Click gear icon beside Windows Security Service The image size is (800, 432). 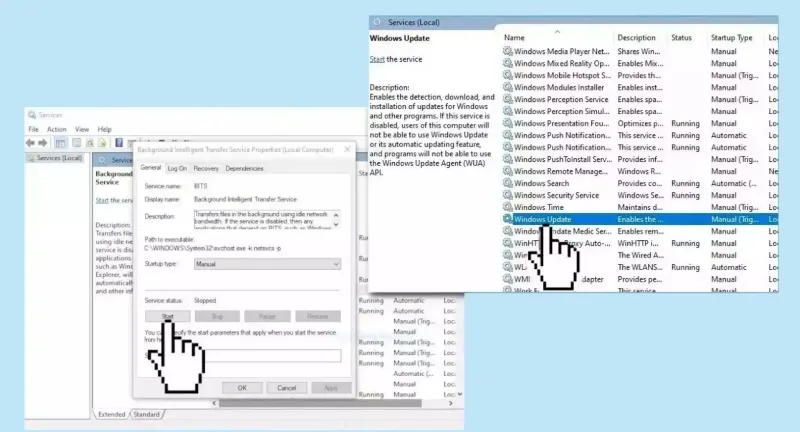tap(508, 195)
